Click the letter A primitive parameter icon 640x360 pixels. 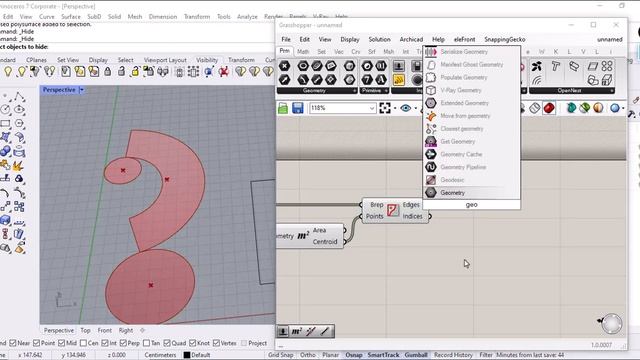tap(380, 80)
